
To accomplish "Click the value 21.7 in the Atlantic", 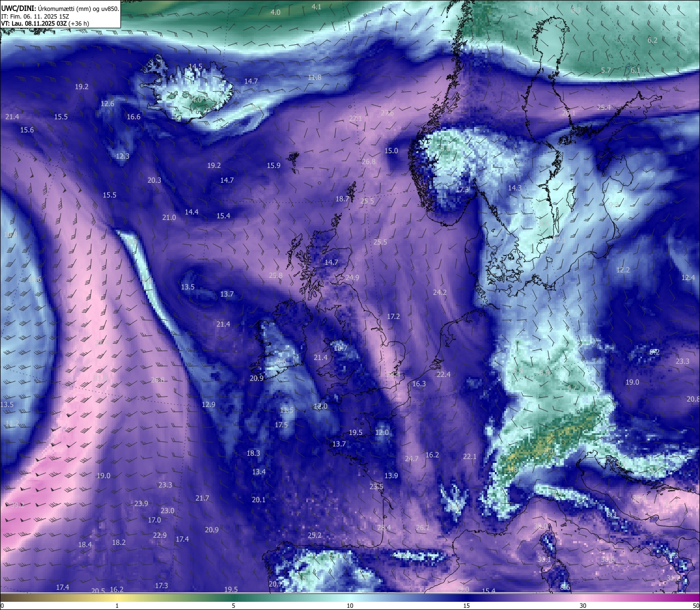I will click(202, 498).
